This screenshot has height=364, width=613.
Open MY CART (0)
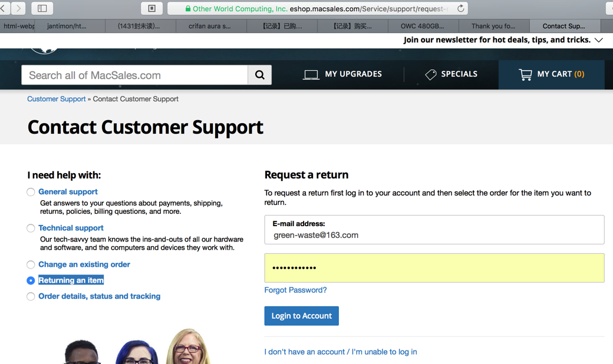click(x=551, y=74)
